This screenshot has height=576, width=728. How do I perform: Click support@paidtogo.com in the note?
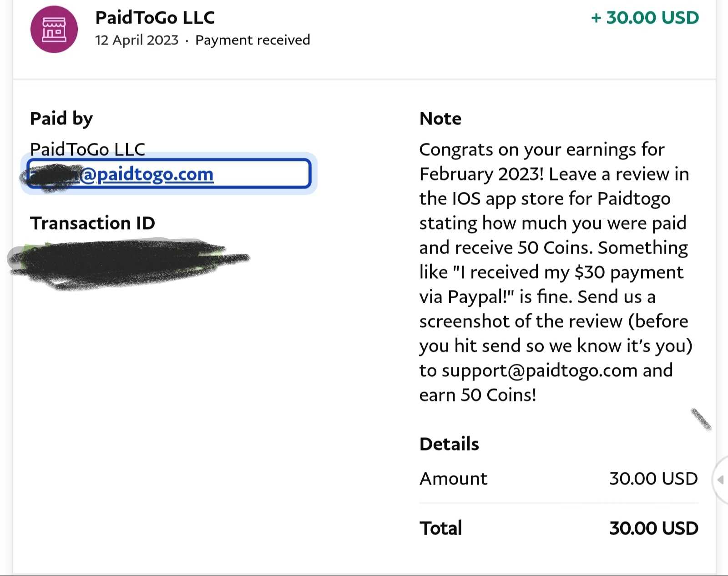click(x=540, y=371)
